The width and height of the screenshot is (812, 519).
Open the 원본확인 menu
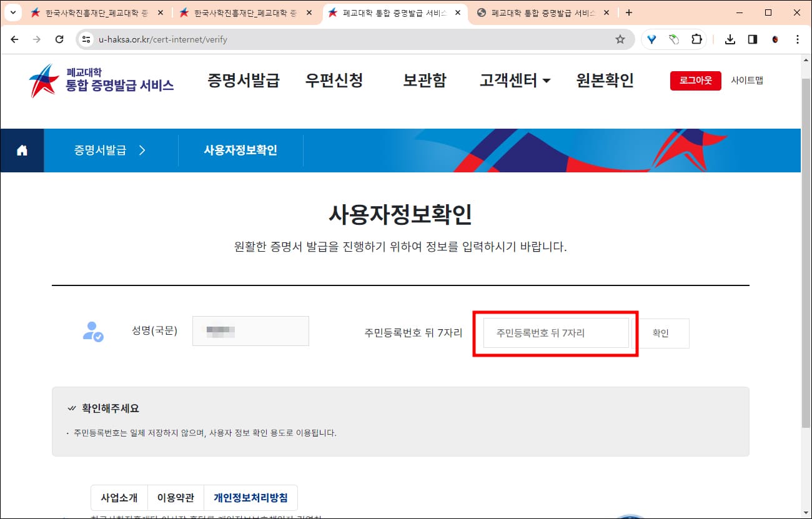click(605, 81)
